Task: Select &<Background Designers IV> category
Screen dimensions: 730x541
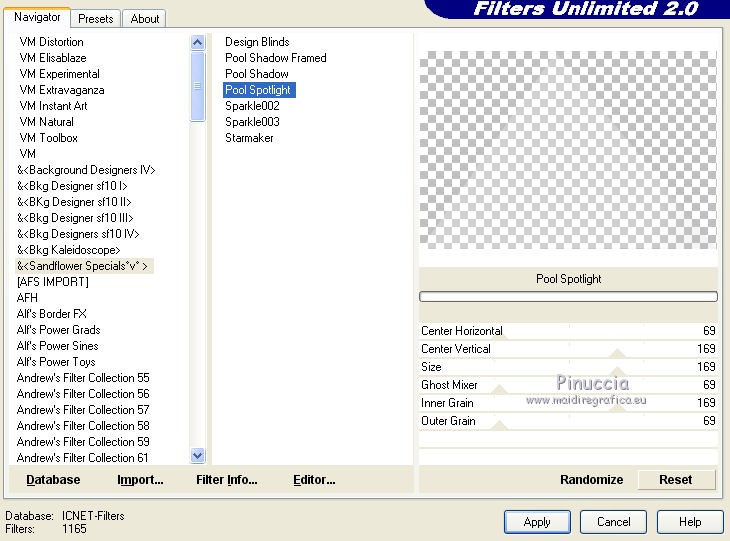Action: point(86,169)
